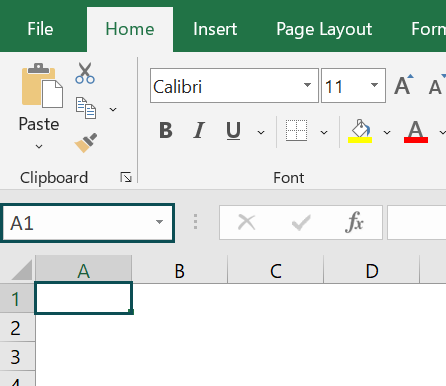Image resolution: width=446 pixels, height=386 pixels.
Task: Increase font size with the larger A
Action: tap(403, 85)
